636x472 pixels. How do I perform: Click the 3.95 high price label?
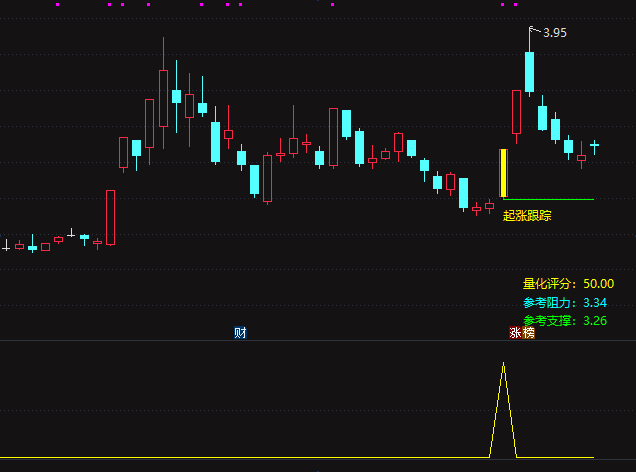[x=554, y=33]
